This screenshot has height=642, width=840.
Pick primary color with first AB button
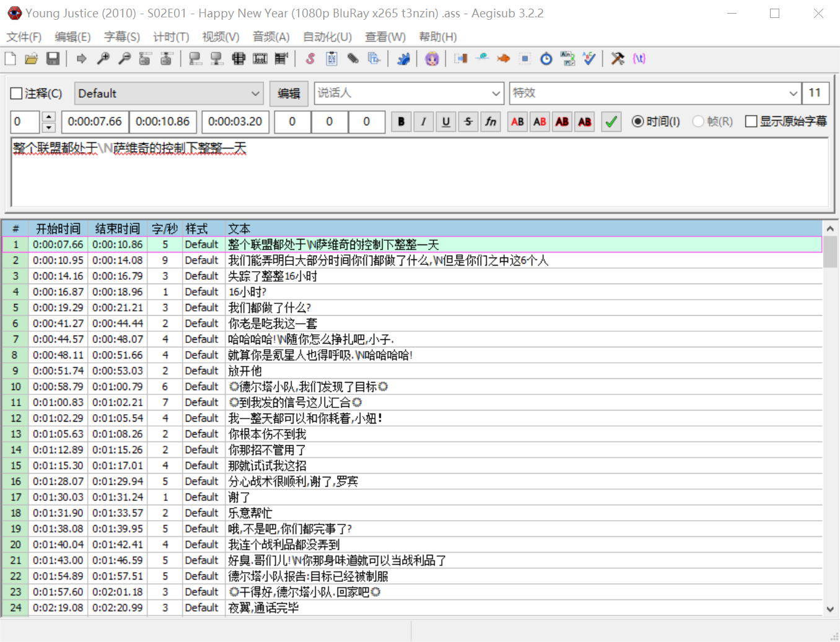(x=517, y=121)
